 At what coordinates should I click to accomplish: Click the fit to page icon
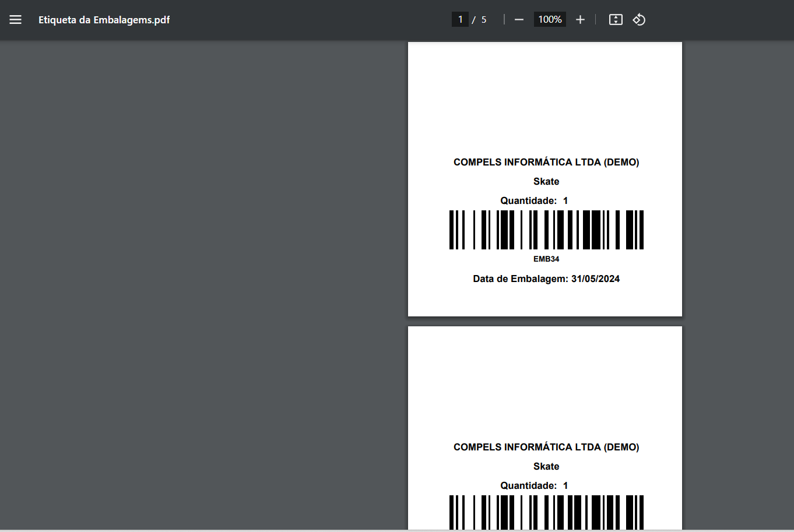click(x=616, y=20)
